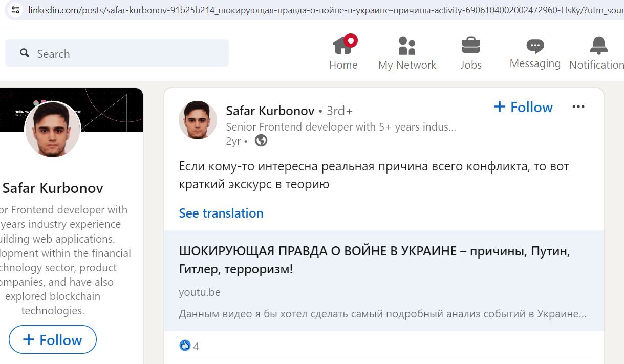Click the site info icon in address bar
Image resolution: width=624 pixels, height=364 pixels.
point(15,10)
